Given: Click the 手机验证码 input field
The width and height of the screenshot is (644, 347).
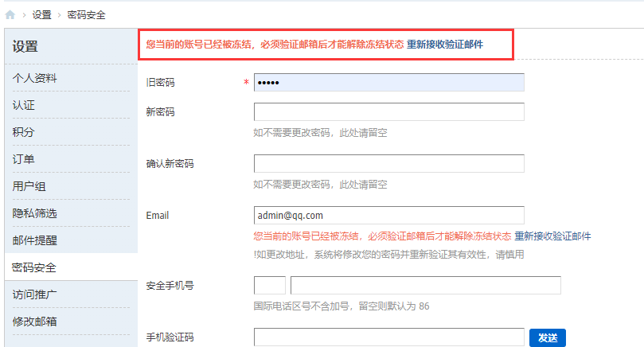Looking at the screenshot, I should (x=388, y=337).
